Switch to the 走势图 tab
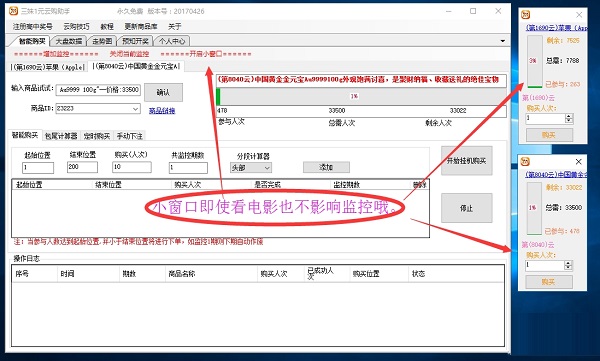600x361 pixels. pos(102,41)
